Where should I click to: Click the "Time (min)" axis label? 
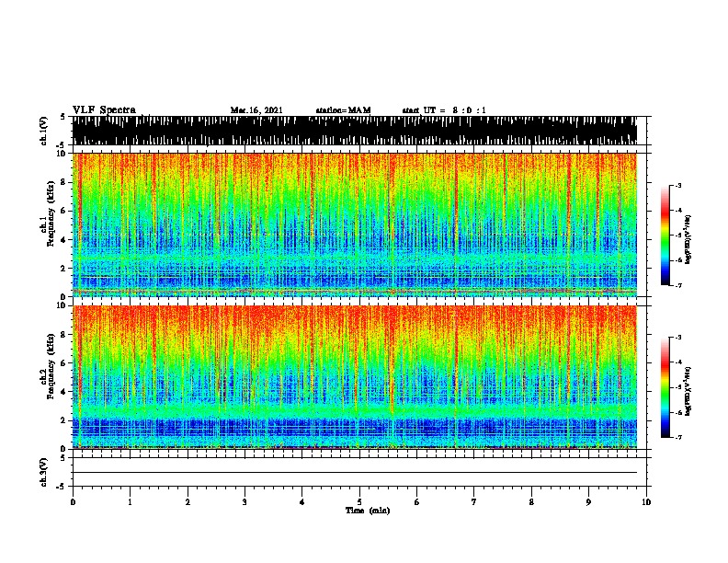tap(368, 511)
